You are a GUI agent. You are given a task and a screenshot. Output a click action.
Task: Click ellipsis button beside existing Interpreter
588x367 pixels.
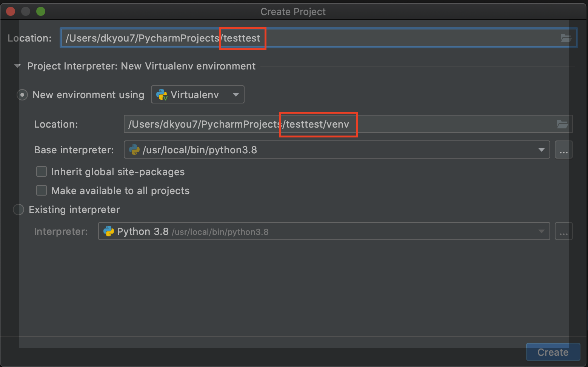coord(564,231)
